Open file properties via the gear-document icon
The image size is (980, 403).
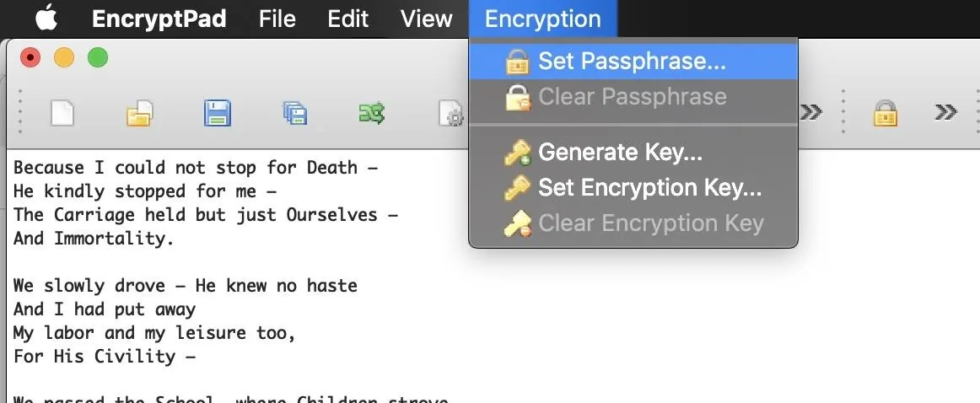pyautogui.click(x=451, y=113)
